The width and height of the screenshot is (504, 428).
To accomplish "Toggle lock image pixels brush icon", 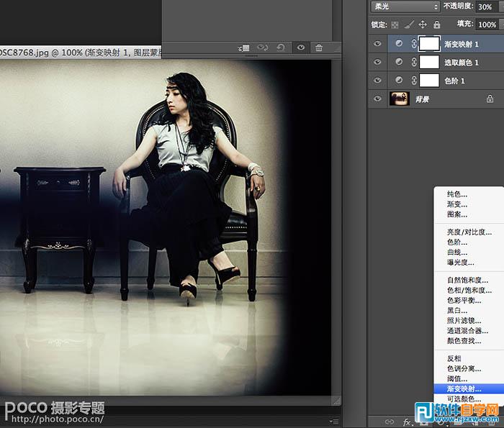I will tap(409, 24).
